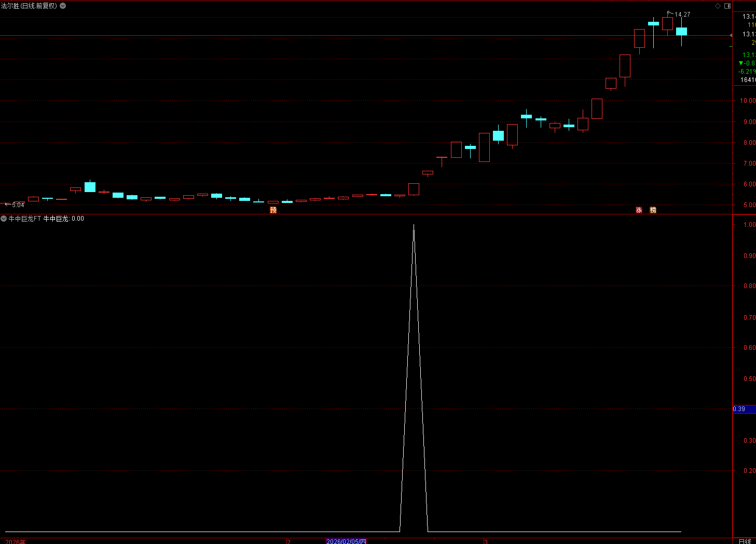756x544 pixels.
Task: Click the 7.00 price axis label
Action: pos(749,164)
